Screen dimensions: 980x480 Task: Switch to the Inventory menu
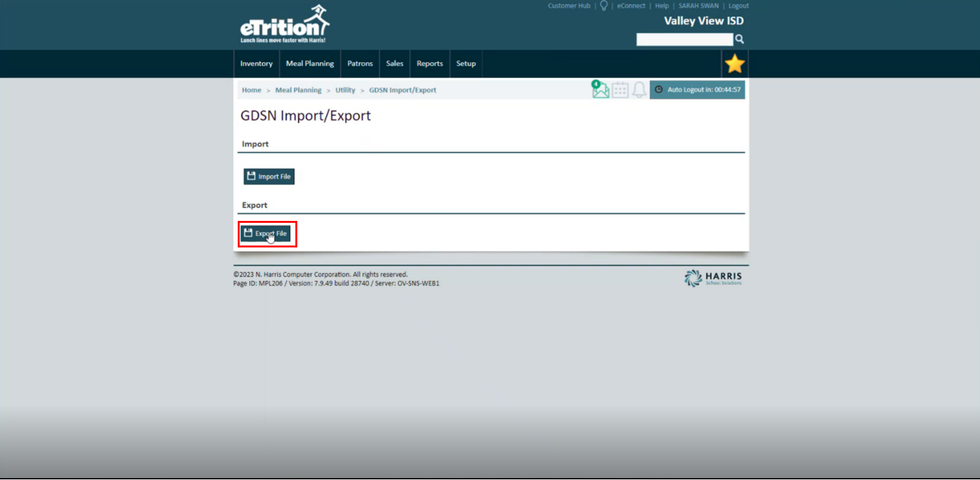[256, 63]
